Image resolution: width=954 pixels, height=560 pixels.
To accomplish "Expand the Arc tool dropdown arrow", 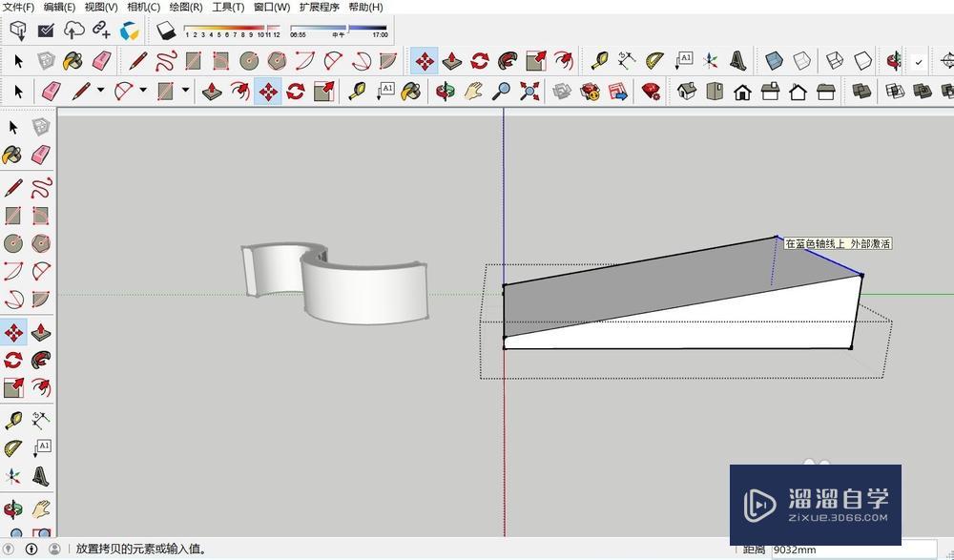I will pos(143,91).
